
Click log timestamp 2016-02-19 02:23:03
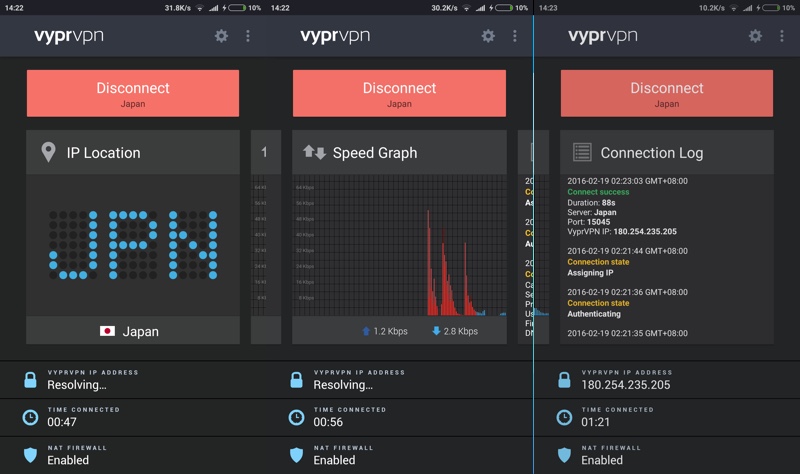click(628, 181)
